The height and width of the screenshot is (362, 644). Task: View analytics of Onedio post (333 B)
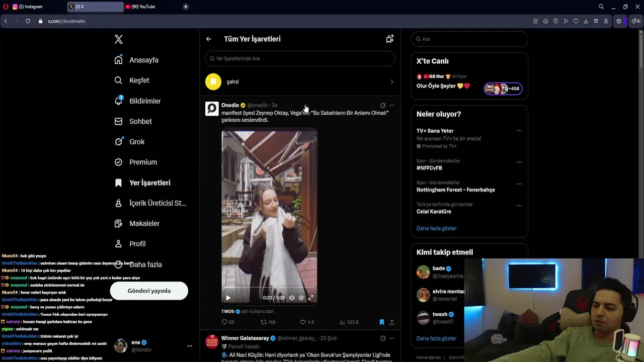coord(349,322)
